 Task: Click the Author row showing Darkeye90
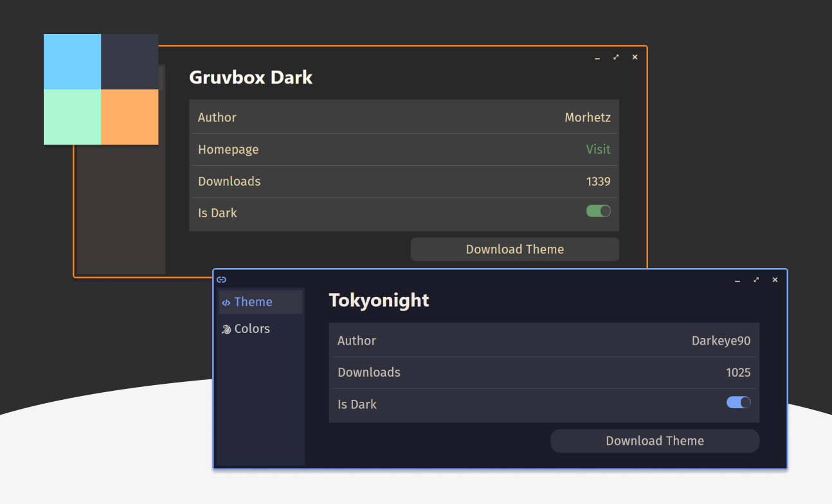(x=544, y=341)
